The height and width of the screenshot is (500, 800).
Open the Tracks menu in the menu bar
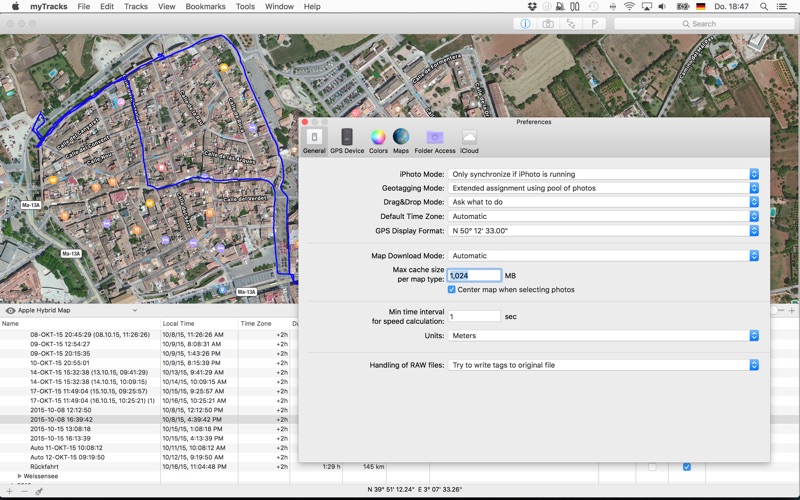coord(136,6)
